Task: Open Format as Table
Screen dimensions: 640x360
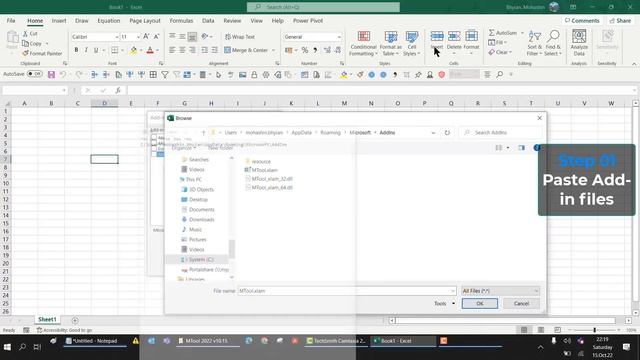Action: 391,43
